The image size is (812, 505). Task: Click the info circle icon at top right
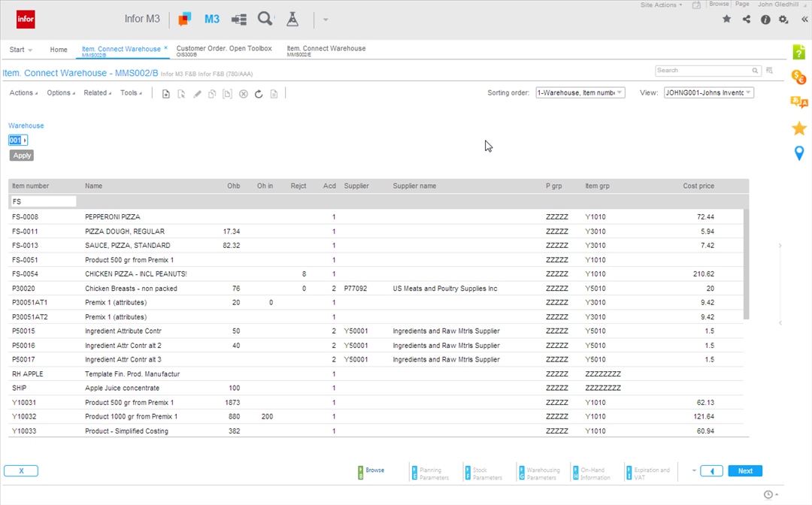[765, 20]
